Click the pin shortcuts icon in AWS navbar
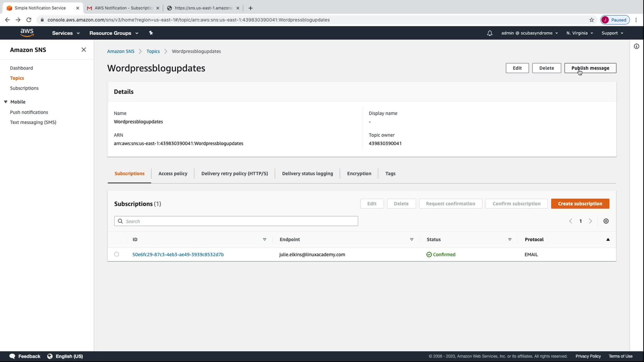Image resolution: width=644 pixels, height=362 pixels. pyautogui.click(x=151, y=33)
